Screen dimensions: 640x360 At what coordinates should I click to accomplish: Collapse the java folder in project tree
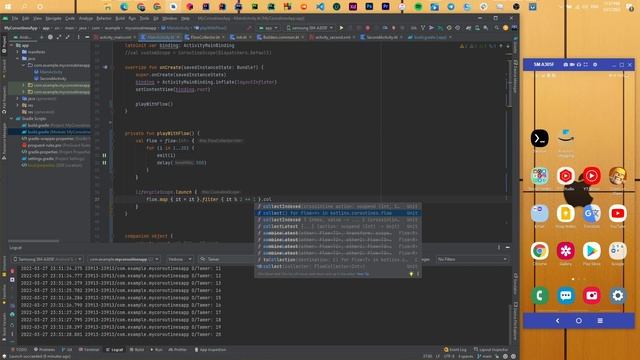pyautogui.click(x=18, y=59)
